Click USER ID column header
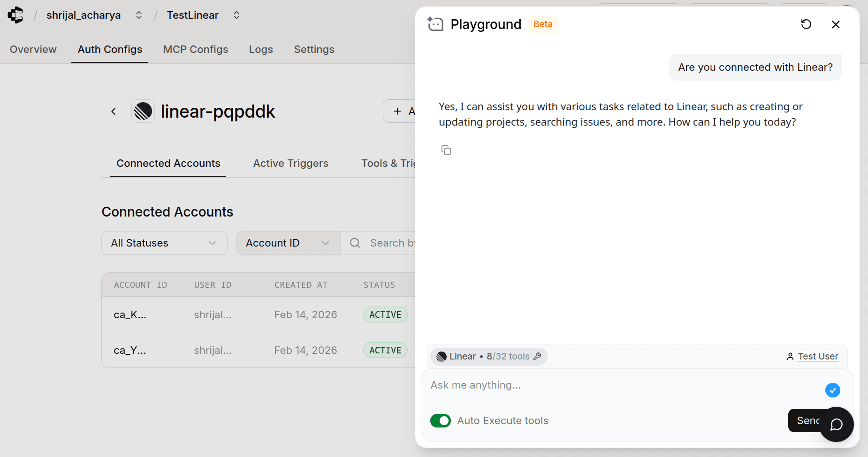868x457 pixels. pyautogui.click(x=213, y=285)
